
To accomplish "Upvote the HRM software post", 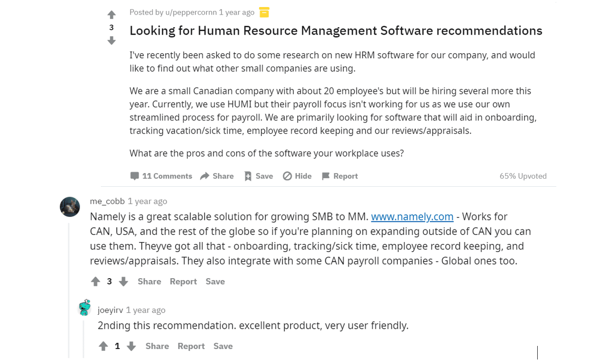I will coord(111,14).
